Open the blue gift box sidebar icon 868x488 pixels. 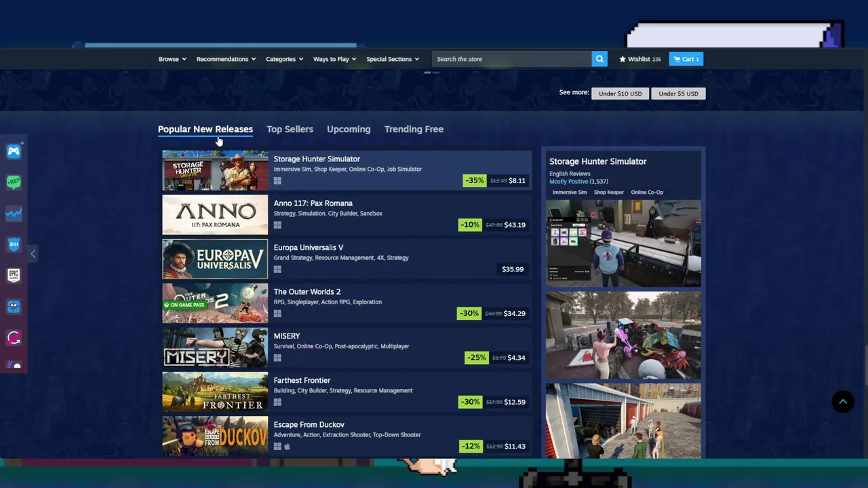click(14, 306)
